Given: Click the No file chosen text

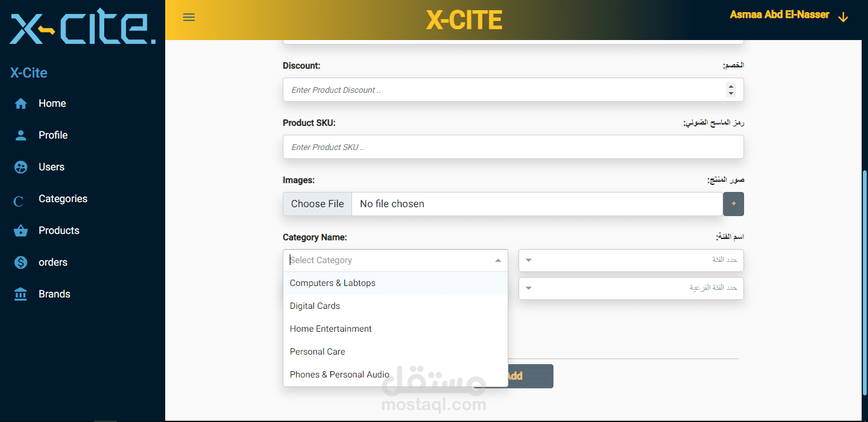Looking at the screenshot, I should 392,204.
